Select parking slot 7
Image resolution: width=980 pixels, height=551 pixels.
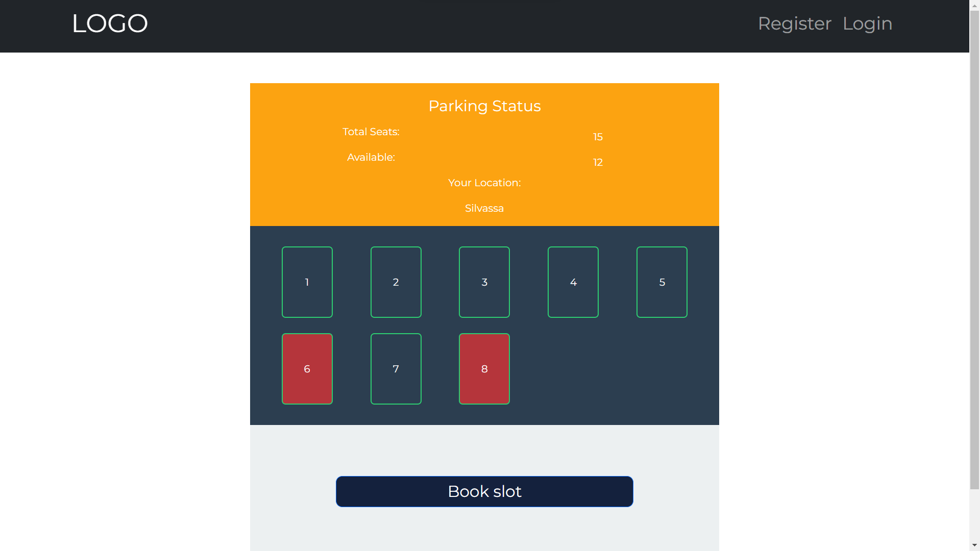[396, 369]
